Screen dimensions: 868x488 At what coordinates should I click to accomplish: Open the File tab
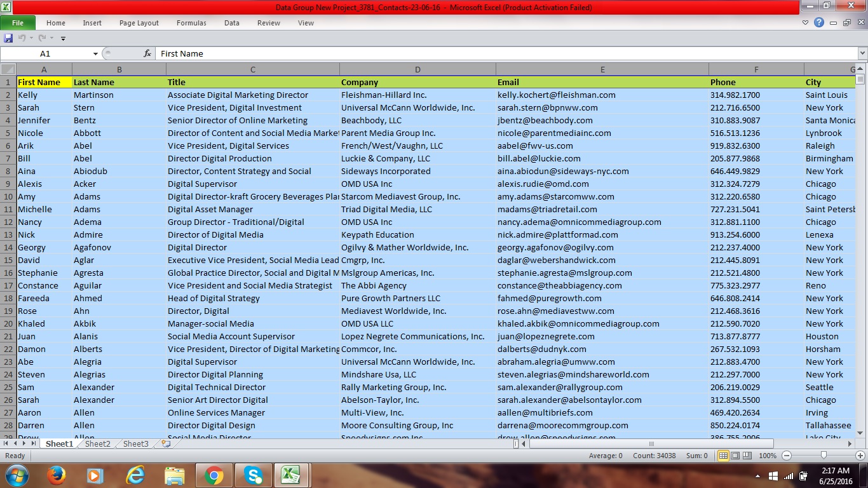(x=18, y=23)
